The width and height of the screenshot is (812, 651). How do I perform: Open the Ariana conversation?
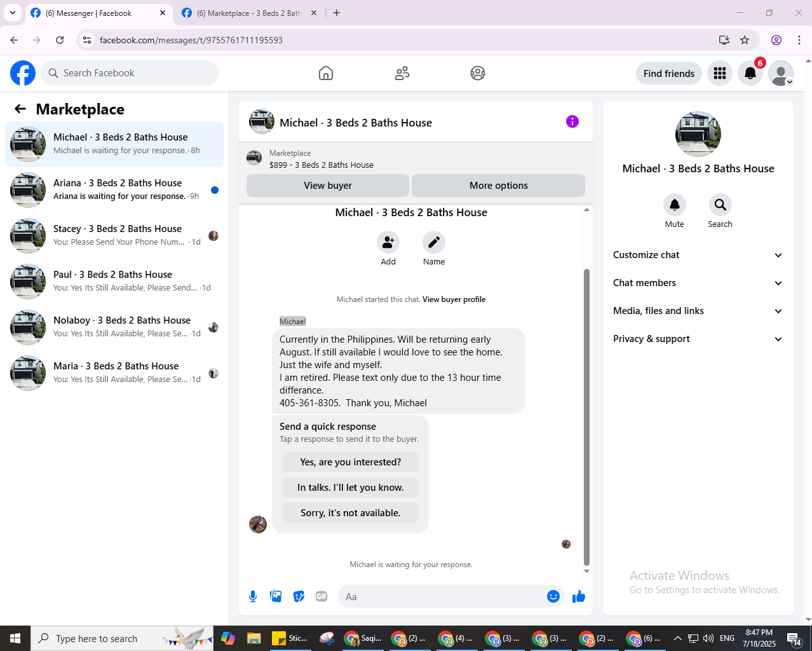[114, 190]
